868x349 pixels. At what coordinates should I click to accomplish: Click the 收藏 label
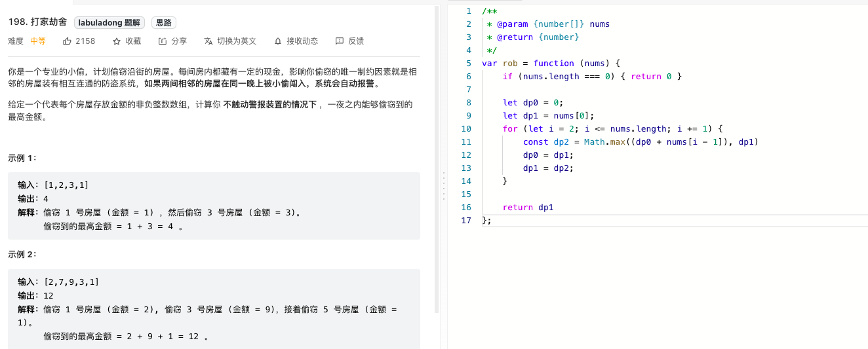click(x=133, y=41)
